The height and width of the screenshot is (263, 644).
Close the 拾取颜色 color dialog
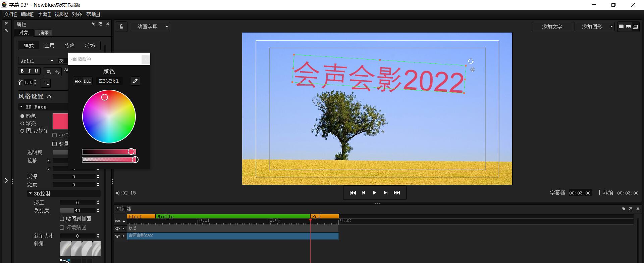(146, 59)
